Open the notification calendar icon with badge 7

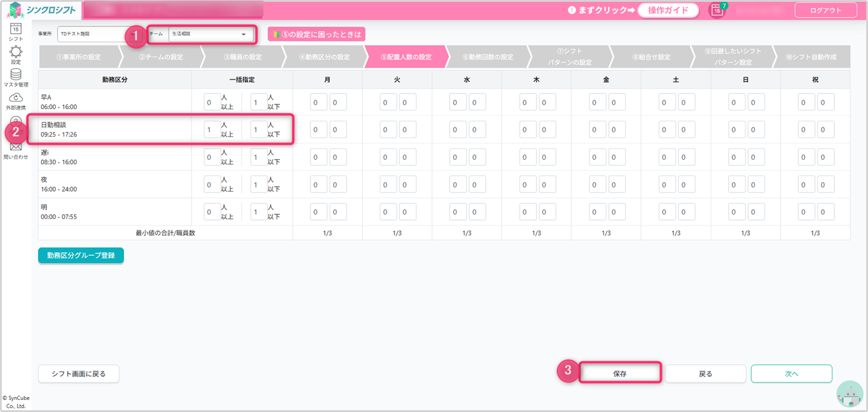pos(717,10)
